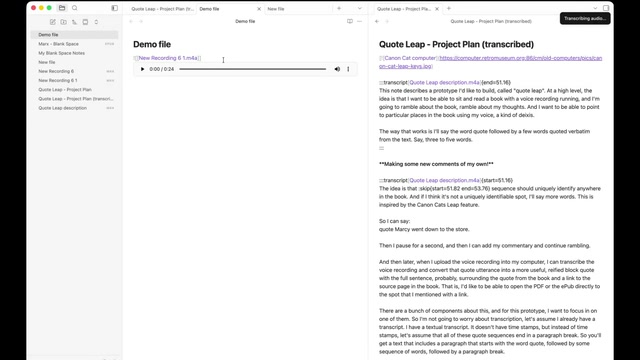Click the 'Demo file' pane title bar text
The height and width of the screenshot is (360, 640).
245,21
